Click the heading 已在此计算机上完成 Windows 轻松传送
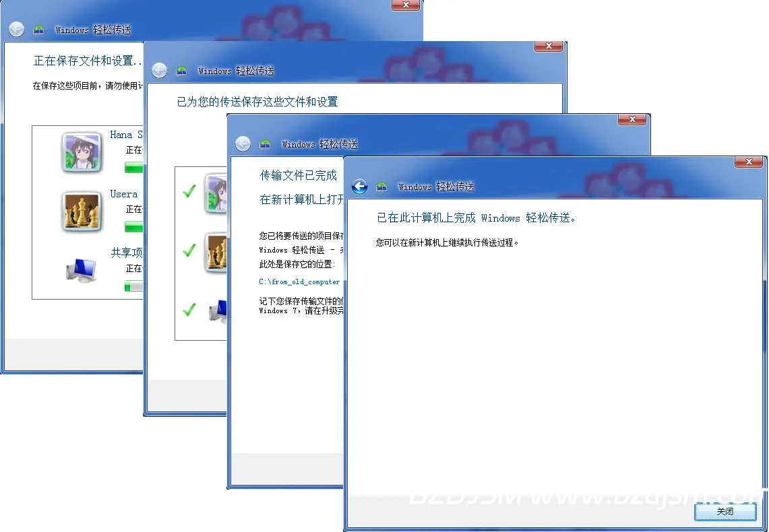 [x=476, y=218]
